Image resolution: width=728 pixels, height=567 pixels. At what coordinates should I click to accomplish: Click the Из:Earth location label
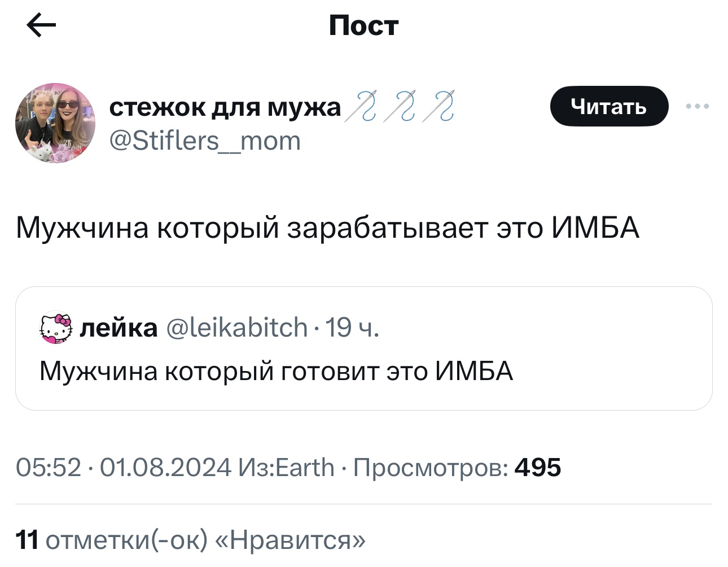click(x=287, y=467)
